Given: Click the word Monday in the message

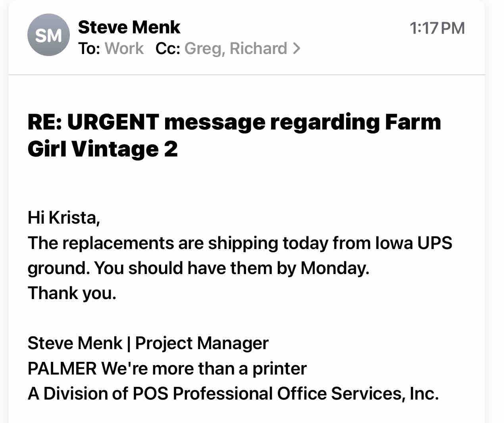Looking at the screenshot, I should coord(333,268).
